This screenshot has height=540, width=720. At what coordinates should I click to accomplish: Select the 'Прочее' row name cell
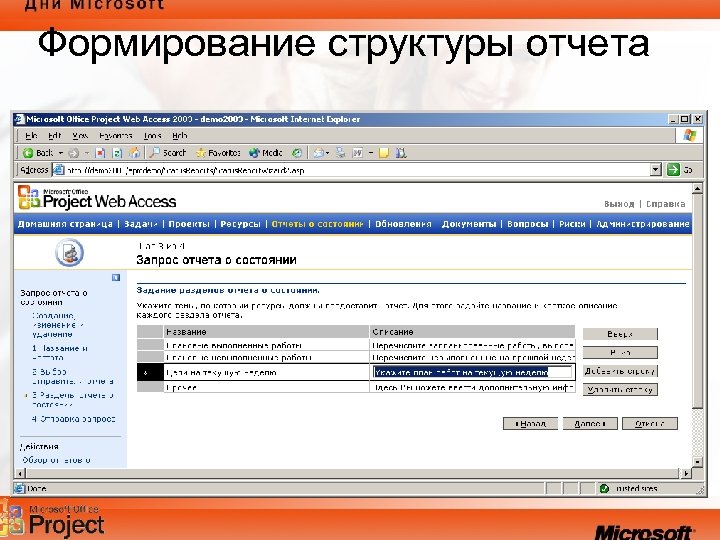click(266, 388)
